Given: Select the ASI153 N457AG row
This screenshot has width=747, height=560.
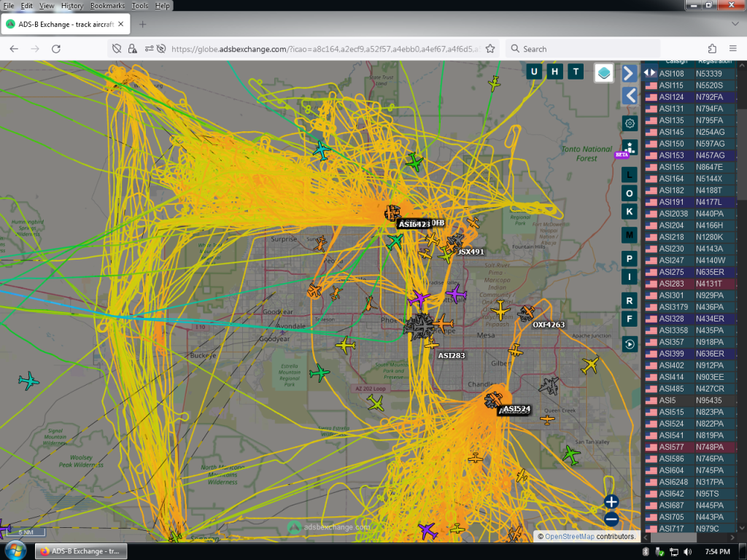Looking at the screenshot, I should [690, 155].
